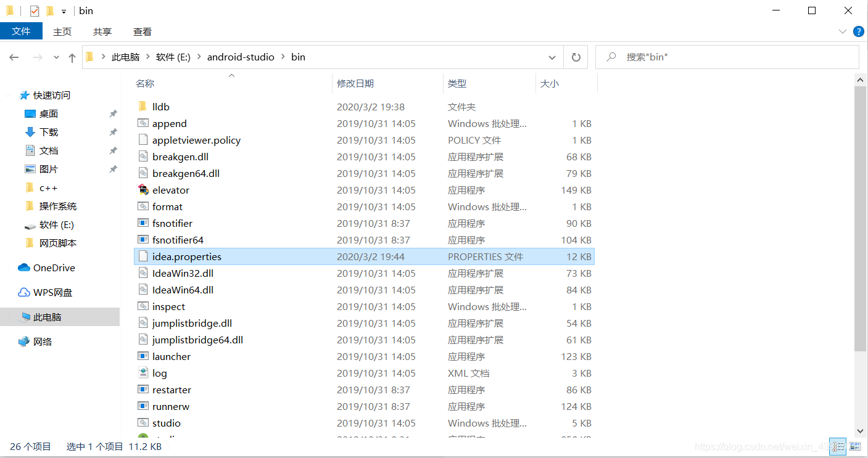
Task: Click the append batch file icon
Action: tap(143, 123)
